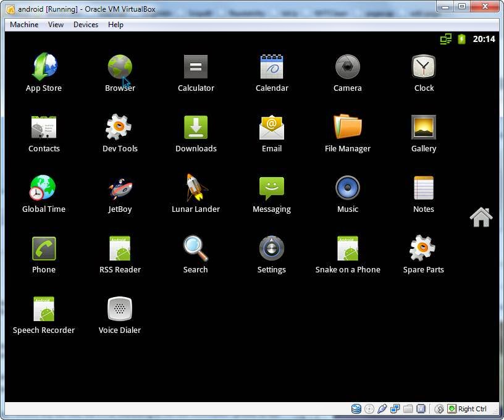Minimize the VirtualBox window
The image size is (504, 420).
(x=445, y=6)
